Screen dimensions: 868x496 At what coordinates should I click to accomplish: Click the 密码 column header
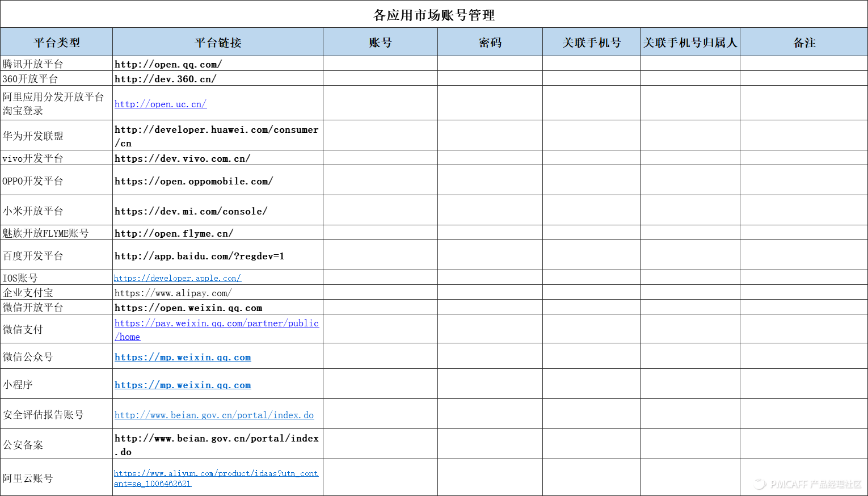pyautogui.click(x=489, y=41)
